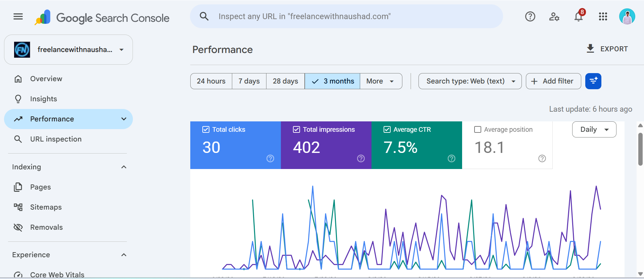Open Insights in the sidebar
The image size is (644, 279).
tap(68, 99)
